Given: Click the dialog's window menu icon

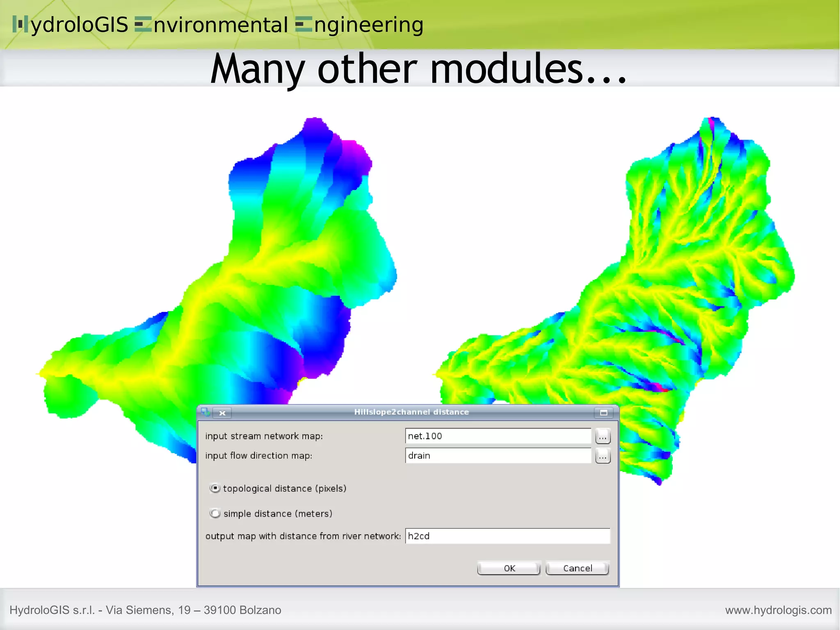Looking at the screenshot, I should [x=205, y=412].
